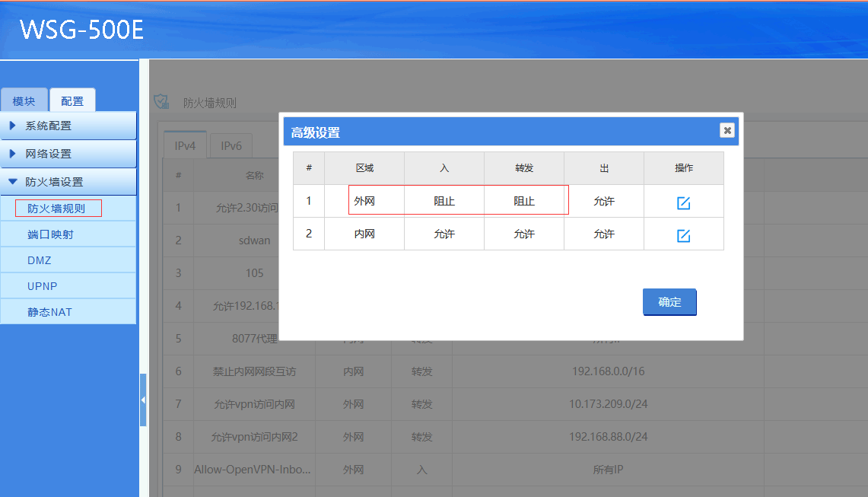Screen dimensions: 868x497
Task: Select the 配置 tab
Action: 72,101
